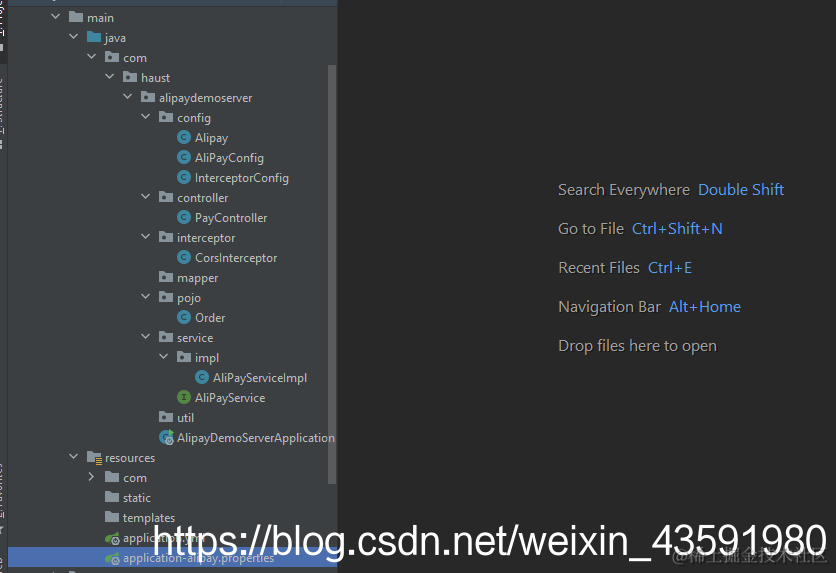Click the service package icon
The height and width of the screenshot is (573, 836).
pyautogui.click(x=166, y=337)
